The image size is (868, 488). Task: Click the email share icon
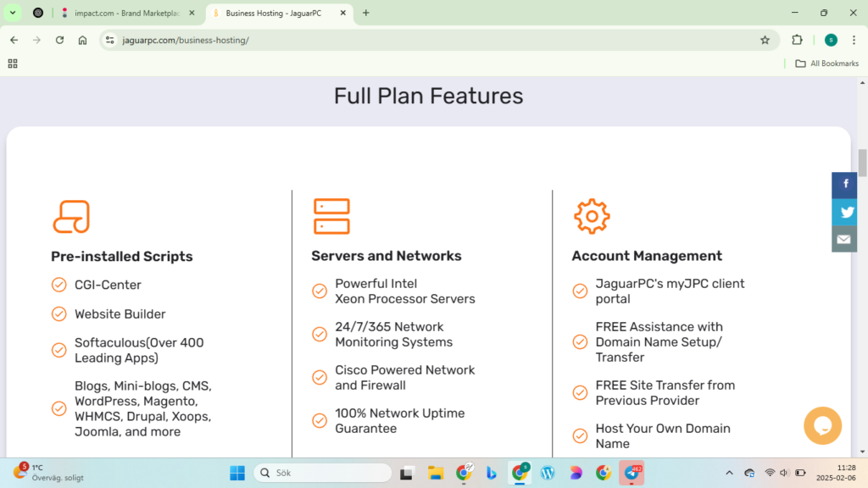(844, 239)
